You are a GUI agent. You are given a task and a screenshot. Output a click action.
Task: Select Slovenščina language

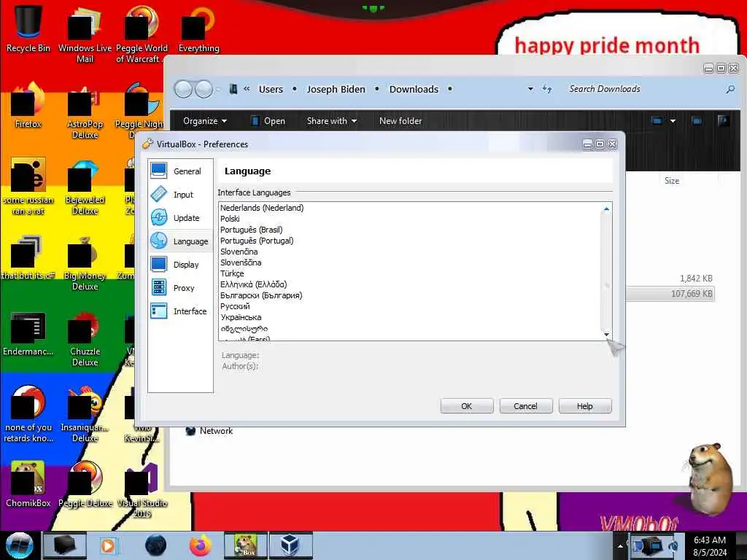pyautogui.click(x=241, y=262)
